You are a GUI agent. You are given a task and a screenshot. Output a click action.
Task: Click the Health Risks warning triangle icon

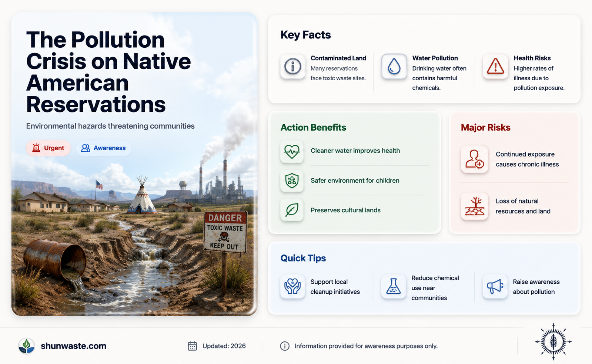(495, 66)
